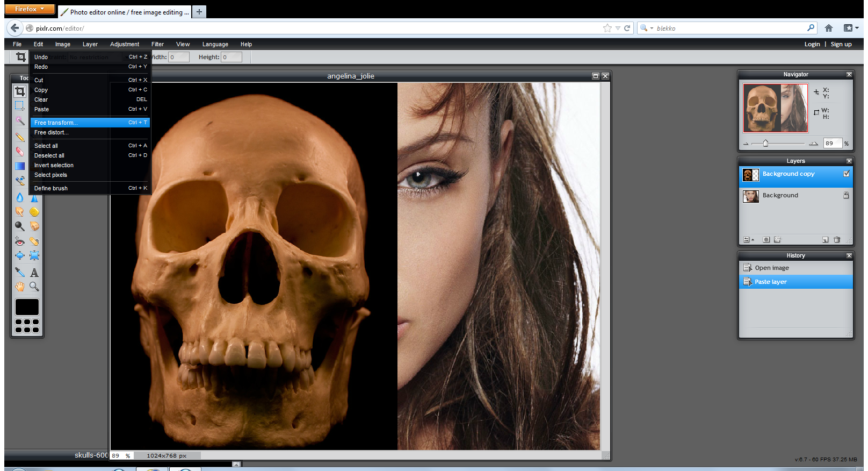Open the main foreground color swatch
Viewport: 868px width, 471px height.
point(27,307)
